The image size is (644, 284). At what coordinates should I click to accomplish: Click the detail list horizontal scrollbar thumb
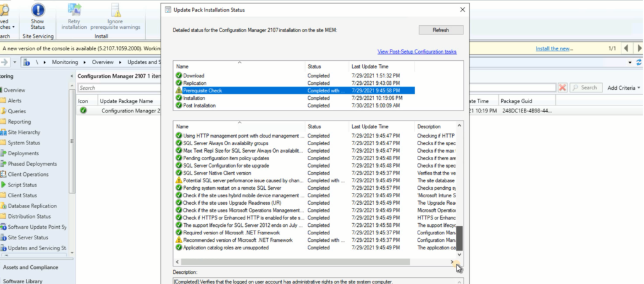pyautogui.click(x=296, y=262)
